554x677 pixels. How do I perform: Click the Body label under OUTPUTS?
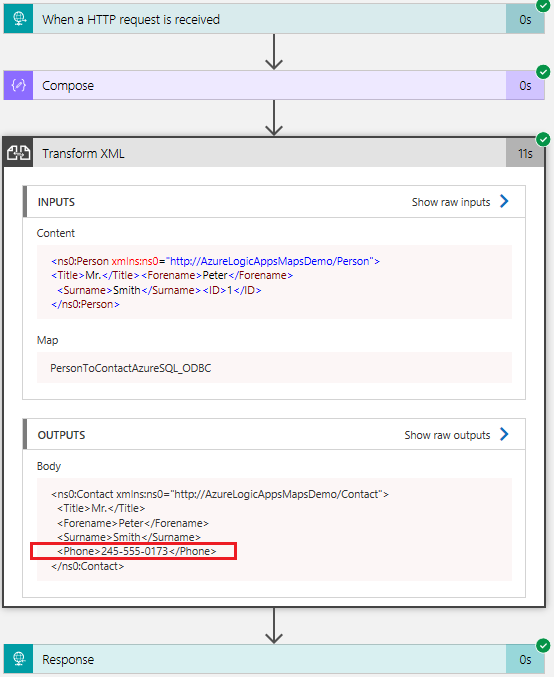pyautogui.click(x=49, y=466)
